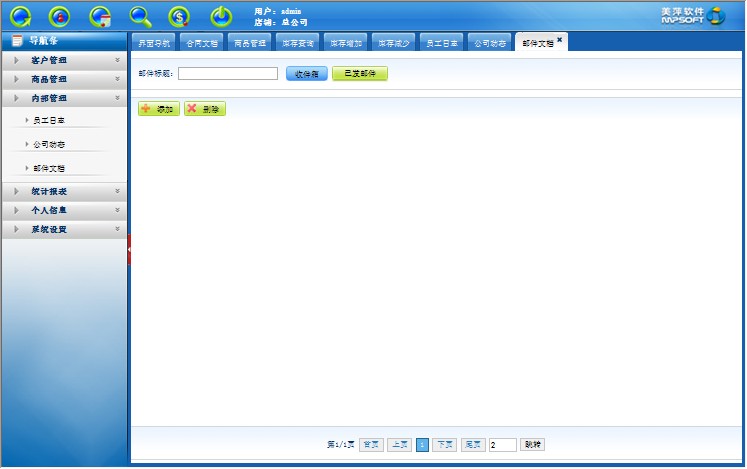Image resolution: width=747 pixels, height=469 pixels.
Task: Expand the 客户管理 sidebar section
Action: pos(65,60)
